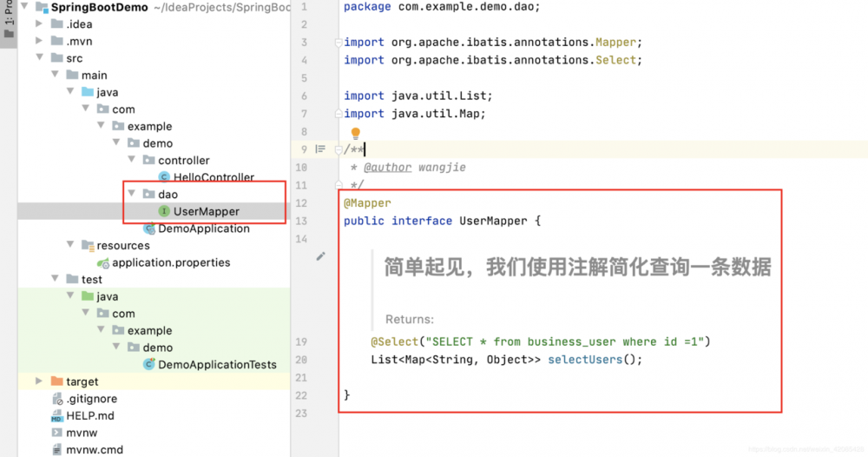Screen dimensions: 868x457
Task: Click the toggle rendered doc icon on line 9
Action: click(320, 149)
